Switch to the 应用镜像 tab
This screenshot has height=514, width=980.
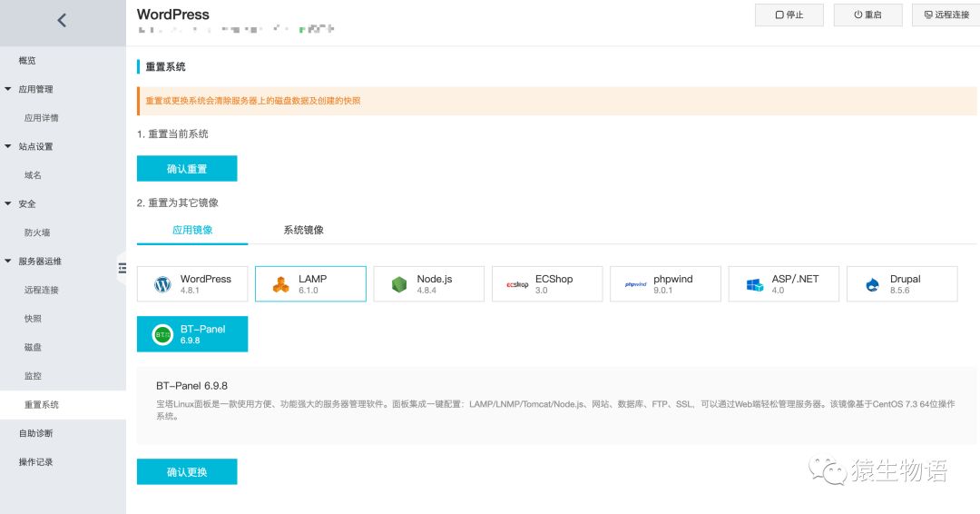(x=192, y=230)
